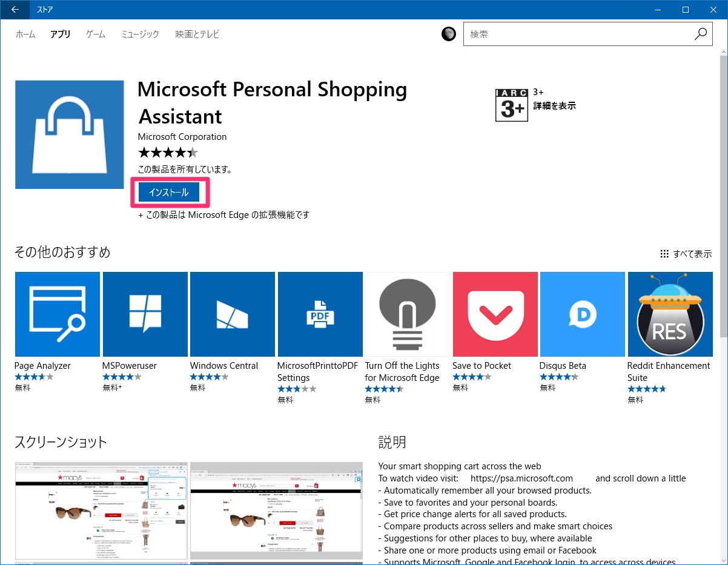728x565 pixels.
Task: Click the Microsoft Corporation publisher link
Action: 182,137
